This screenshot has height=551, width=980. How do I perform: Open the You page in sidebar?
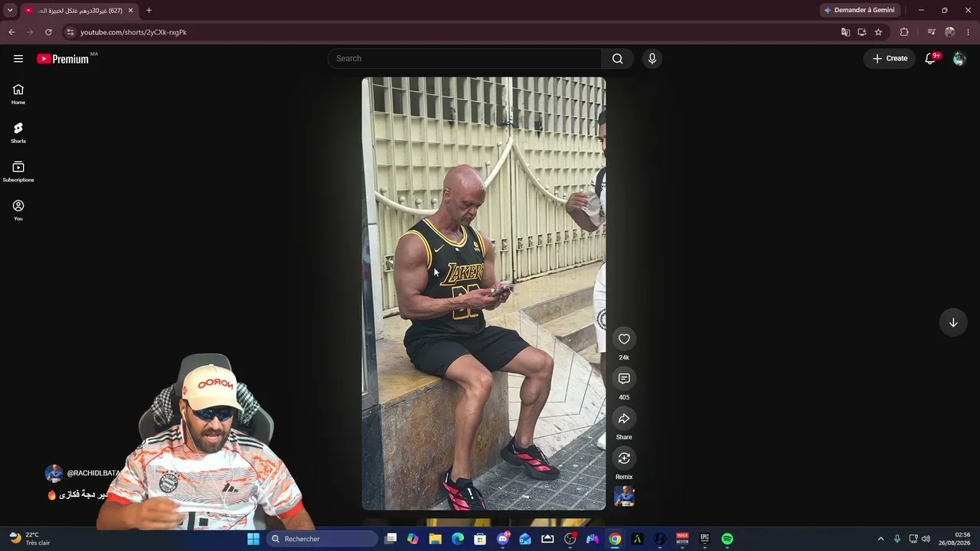click(x=18, y=210)
